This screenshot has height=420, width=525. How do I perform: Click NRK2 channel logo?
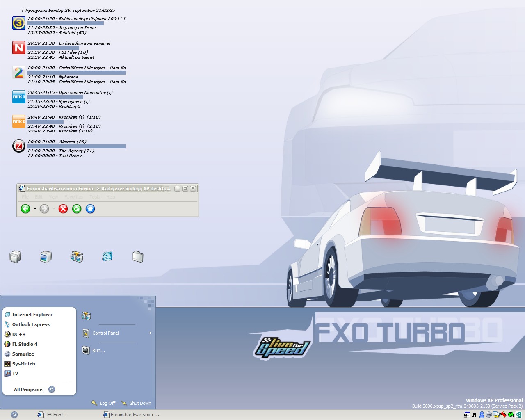(x=19, y=121)
